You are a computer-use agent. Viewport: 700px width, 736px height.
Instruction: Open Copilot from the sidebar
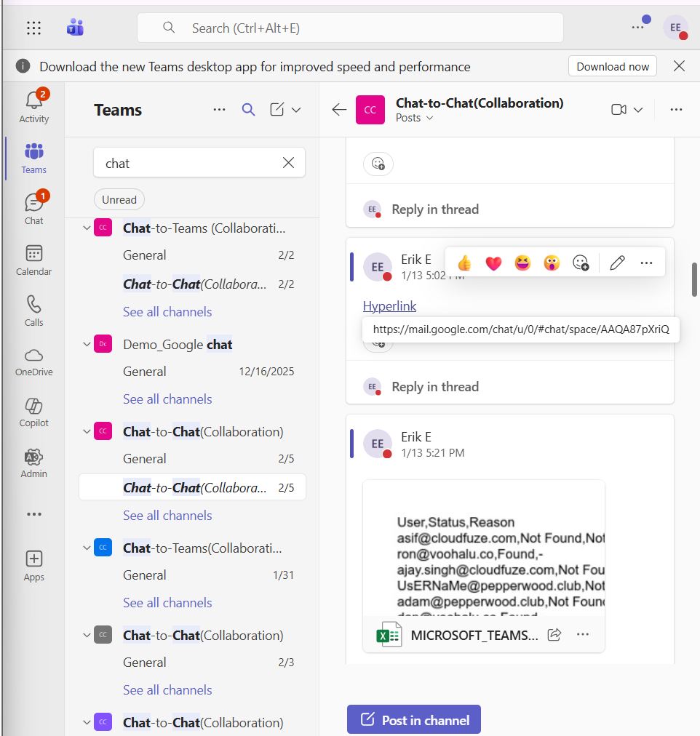(x=33, y=412)
